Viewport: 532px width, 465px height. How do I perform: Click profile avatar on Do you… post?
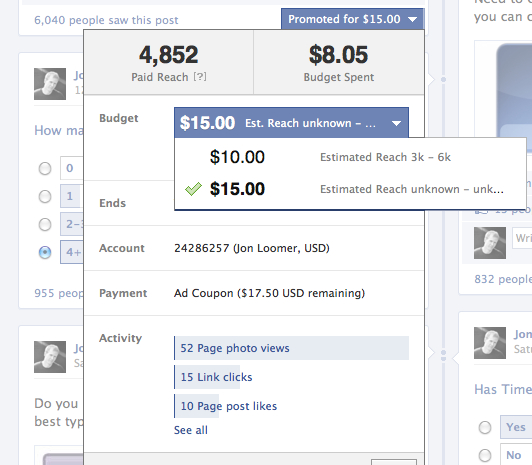tap(50, 357)
